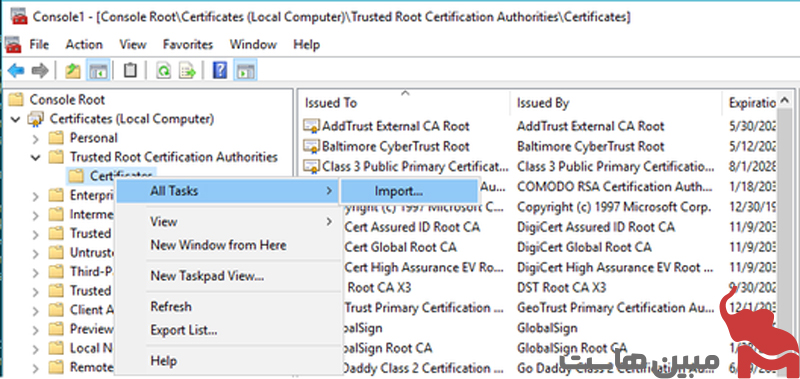
Task: Expand the Personal folder node
Action: point(35,138)
